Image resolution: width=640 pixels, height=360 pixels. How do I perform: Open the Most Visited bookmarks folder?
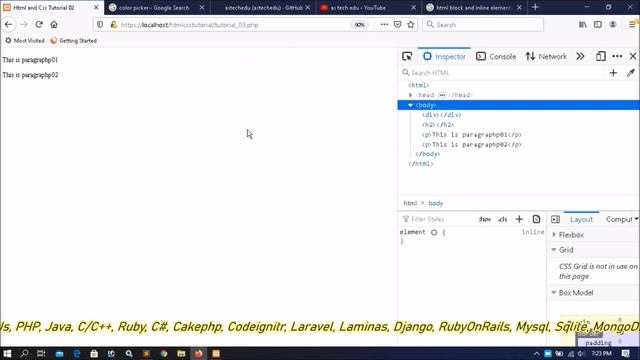(24, 40)
